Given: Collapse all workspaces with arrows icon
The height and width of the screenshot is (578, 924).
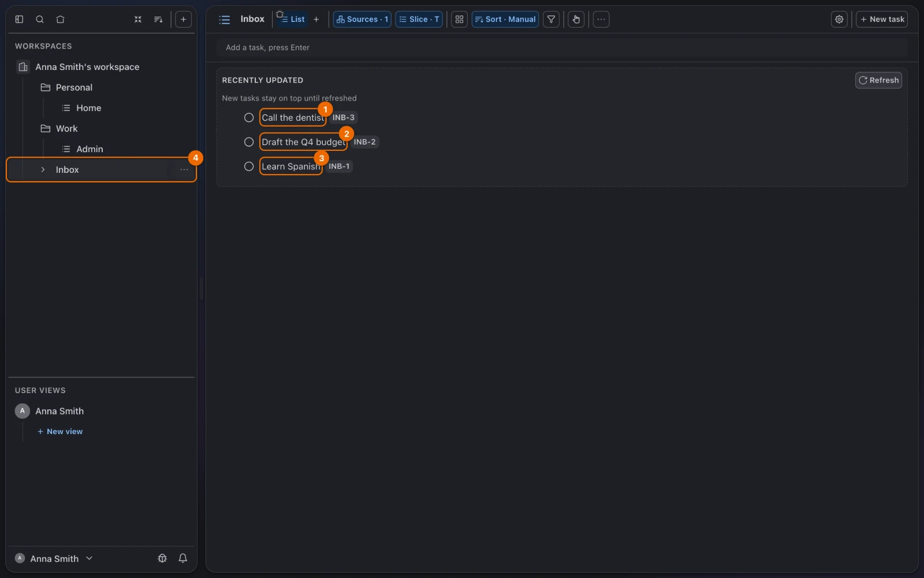Looking at the screenshot, I should pyautogui.click(x=138, y=19).
